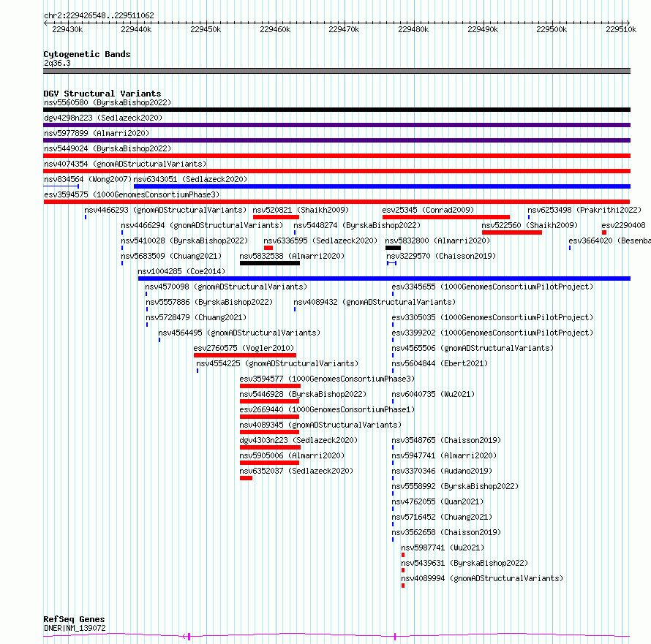651x644 pixels.
Task: Click the dgv4303n223 (Sedlazeck2020) label
Action: tap(298, 440)
